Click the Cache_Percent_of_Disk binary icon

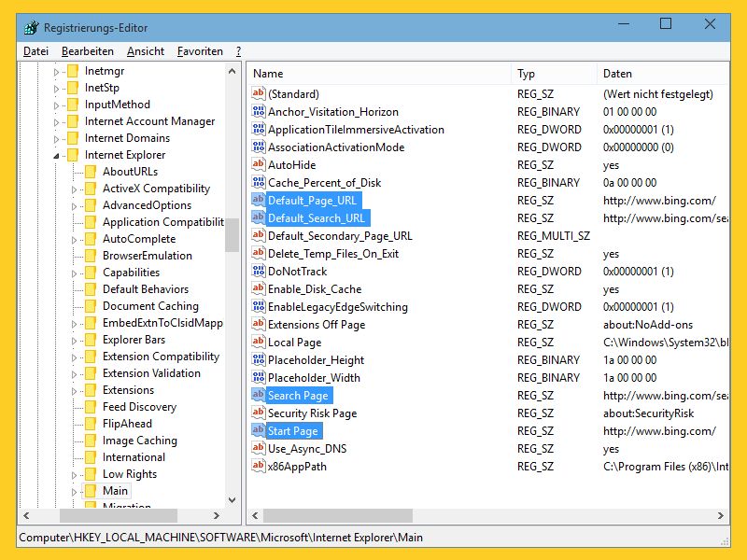[259, 182]
